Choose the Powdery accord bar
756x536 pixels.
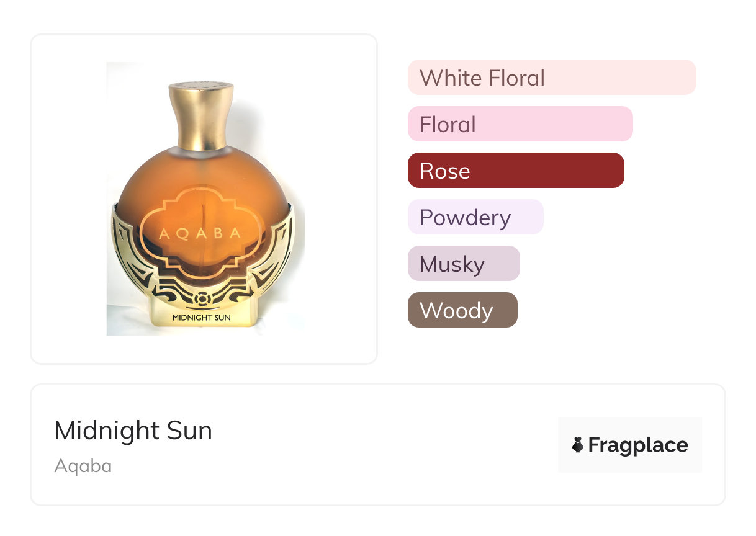(475, 217)
